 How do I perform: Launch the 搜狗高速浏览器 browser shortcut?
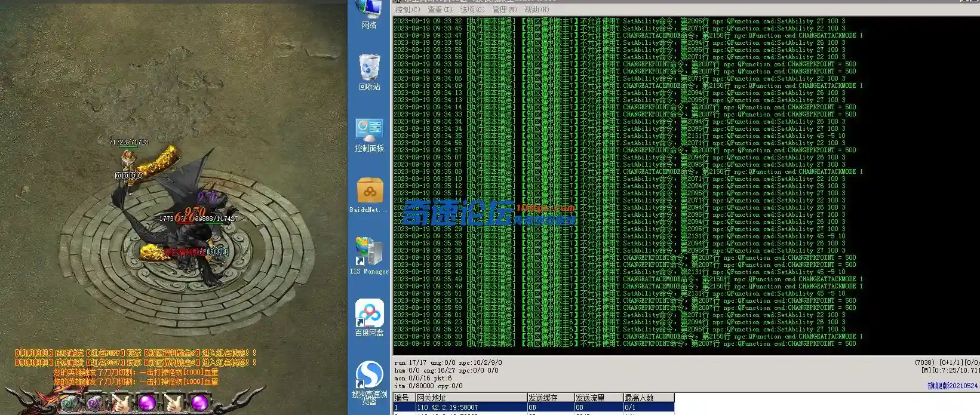[369, 383]
